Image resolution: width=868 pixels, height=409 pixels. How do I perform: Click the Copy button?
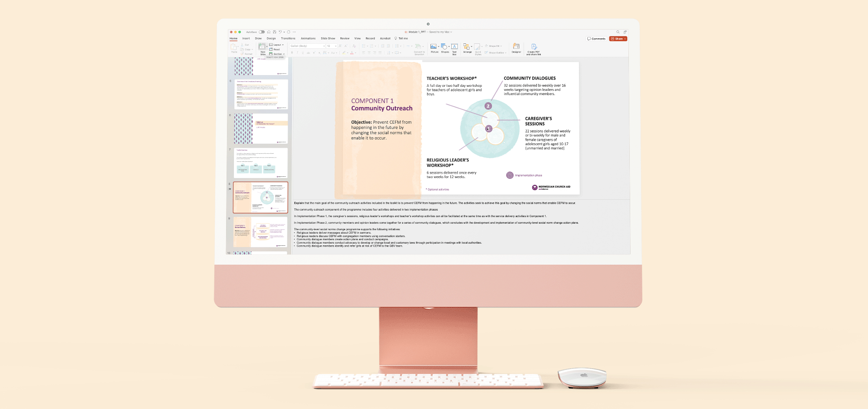point(247,49)
